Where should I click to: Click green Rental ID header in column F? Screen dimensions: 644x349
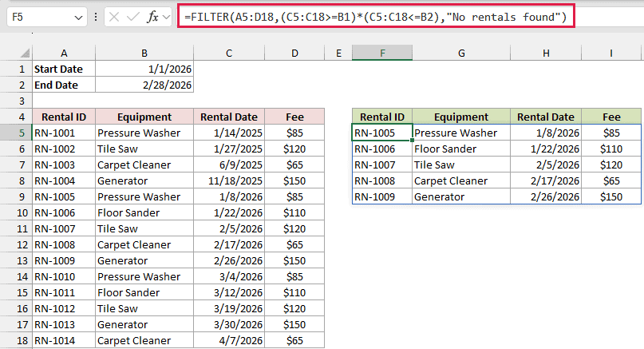pos(382,117)
